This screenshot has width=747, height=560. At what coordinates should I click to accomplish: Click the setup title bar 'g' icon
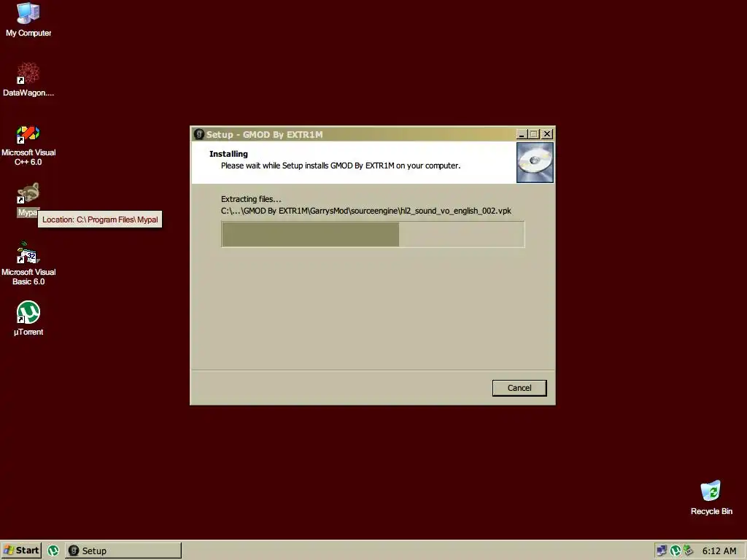pyautogui.click(x=199, y=134)
